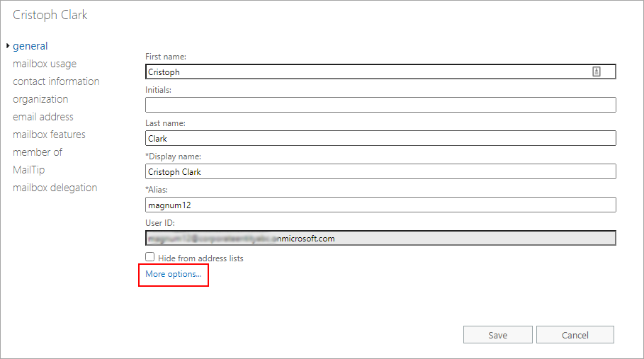Focus the First name text field
Image resolution: width=644 pixels, height=359 pixels.
click(x=368, y=72)
